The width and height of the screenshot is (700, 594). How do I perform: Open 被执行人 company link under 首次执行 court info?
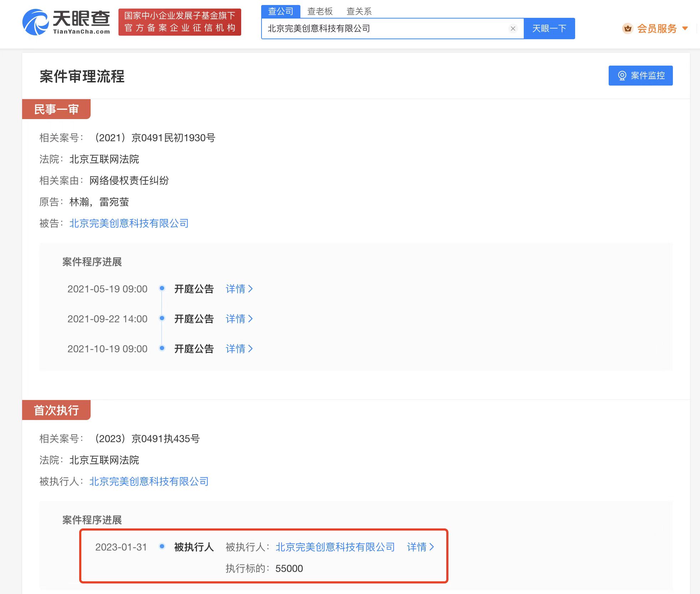click(149, 481)
